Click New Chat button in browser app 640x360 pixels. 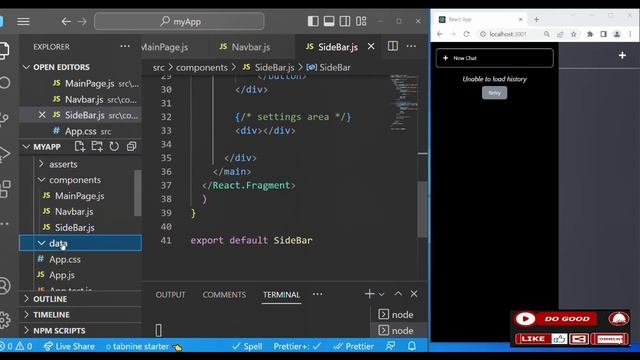coord(495,58)
